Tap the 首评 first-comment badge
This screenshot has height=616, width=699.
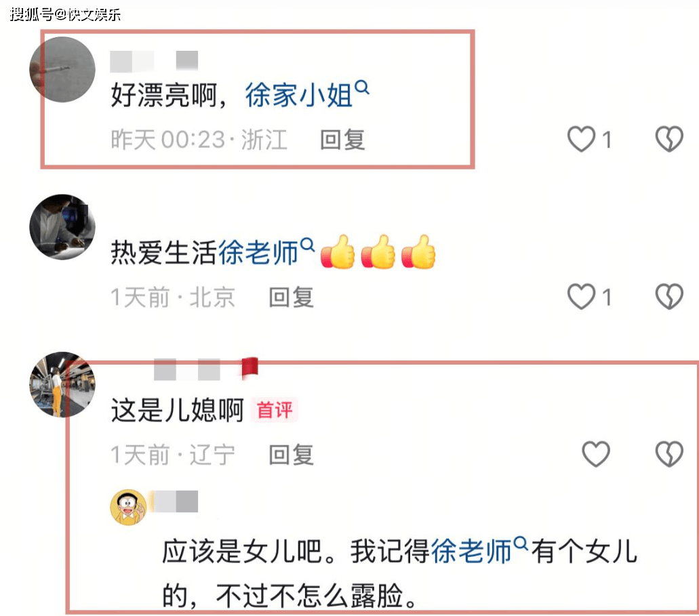point(275,409)
